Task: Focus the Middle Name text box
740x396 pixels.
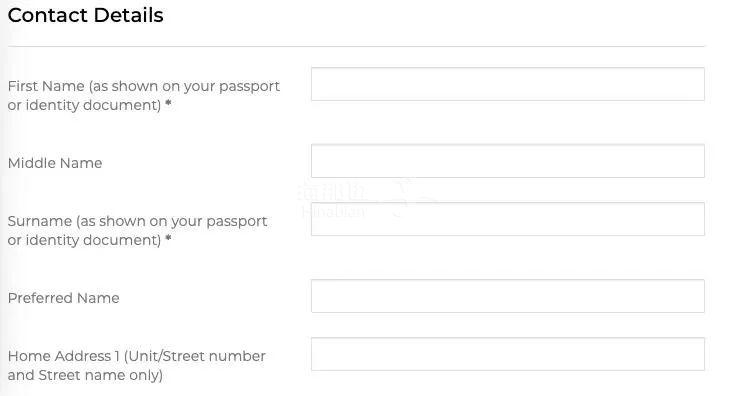Action: click(x=508, y=161)
